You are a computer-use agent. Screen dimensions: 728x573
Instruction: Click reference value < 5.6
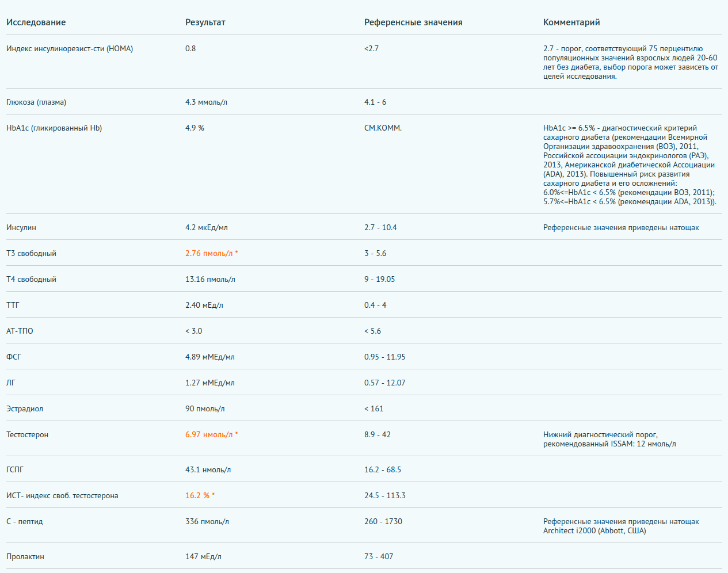tap(372, 331)
